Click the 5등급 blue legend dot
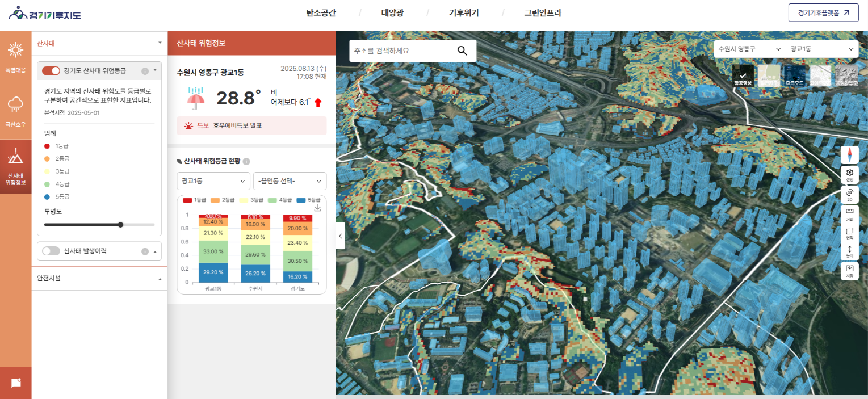Screen dimensions: 868x399 [x=47, y=196]
